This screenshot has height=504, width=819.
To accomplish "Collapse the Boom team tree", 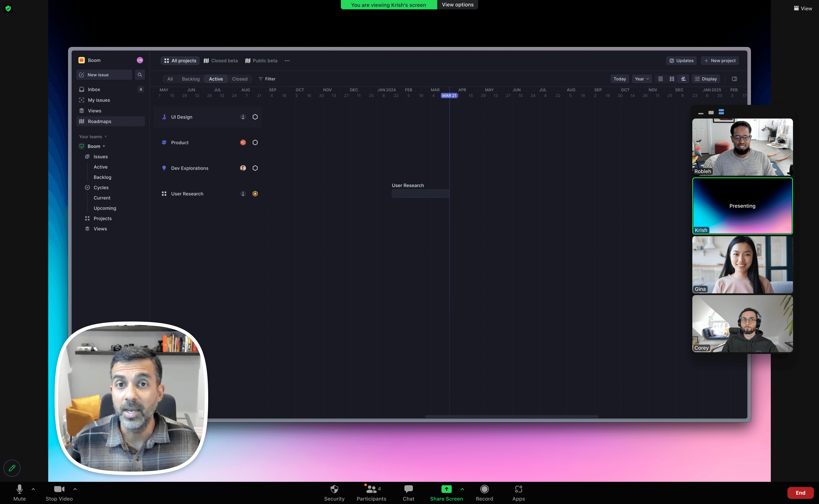I will [96, 146].
